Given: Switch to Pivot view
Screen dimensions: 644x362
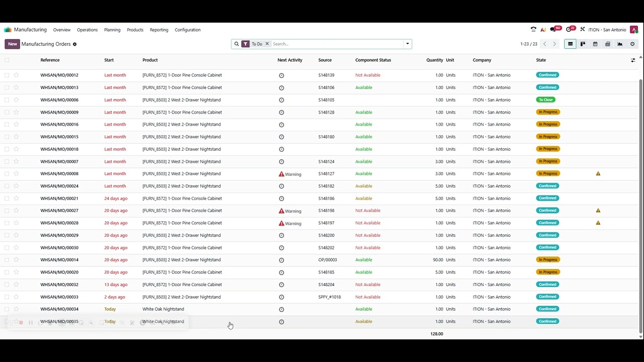Looking at the screenshot, I should (x=608, y=44).
